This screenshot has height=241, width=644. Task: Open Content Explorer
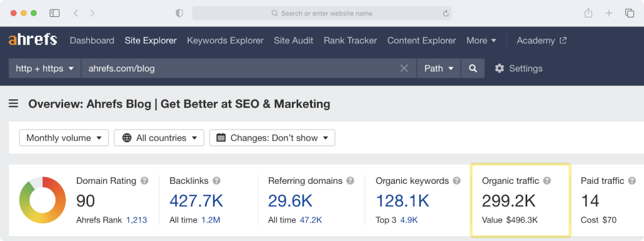coord(421,40)
